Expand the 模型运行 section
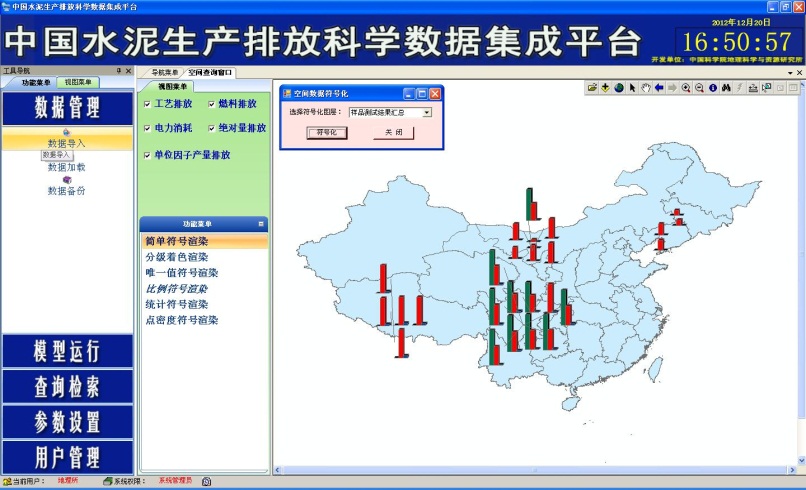The height and width of the screenshot is (490, 806). coord(67,351)
